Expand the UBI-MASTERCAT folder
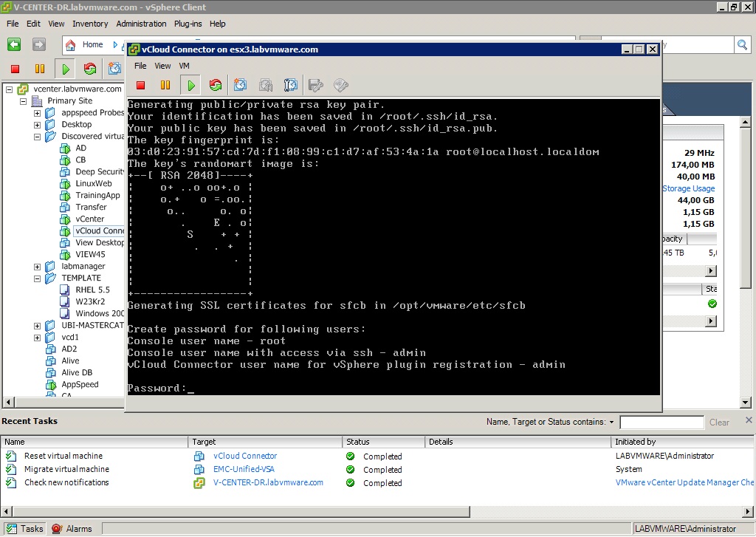Image resolution: width=756 pixels, height=537 pixels. point(37,326)
